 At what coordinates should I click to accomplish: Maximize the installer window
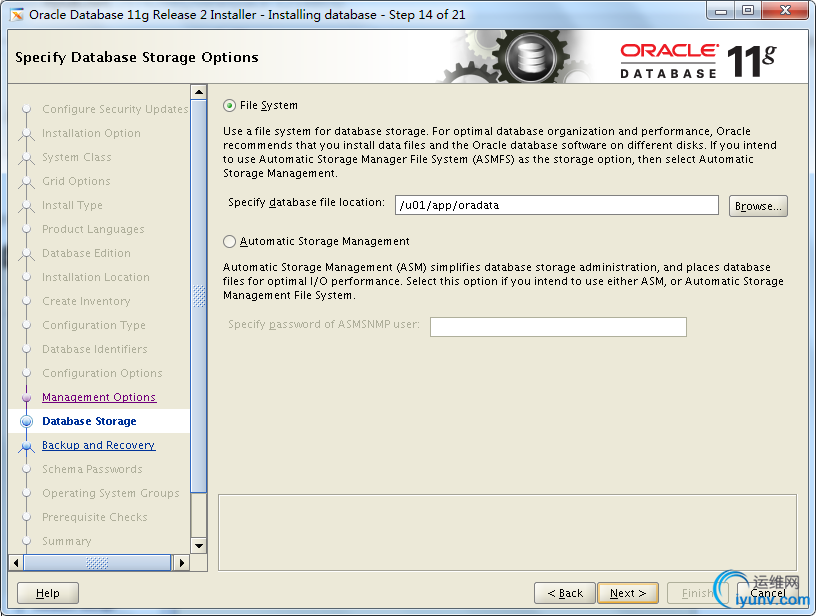[x=748, y=11]
